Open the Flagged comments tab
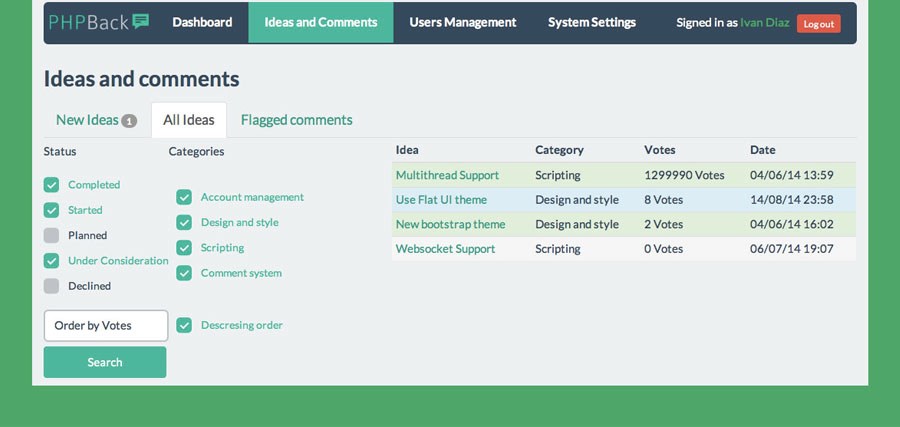Image resolution: width=900 pixels, height=427 pixels. pos(297,120)
